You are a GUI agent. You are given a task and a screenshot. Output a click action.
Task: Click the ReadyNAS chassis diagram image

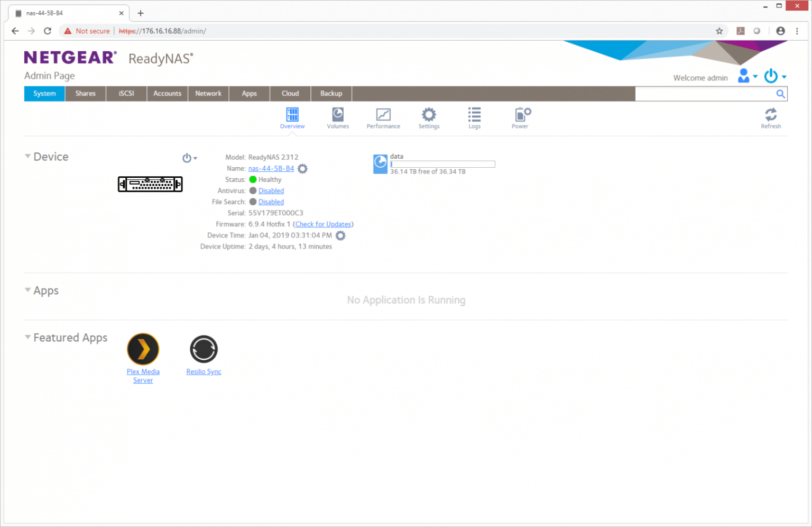tap(150, 184)
